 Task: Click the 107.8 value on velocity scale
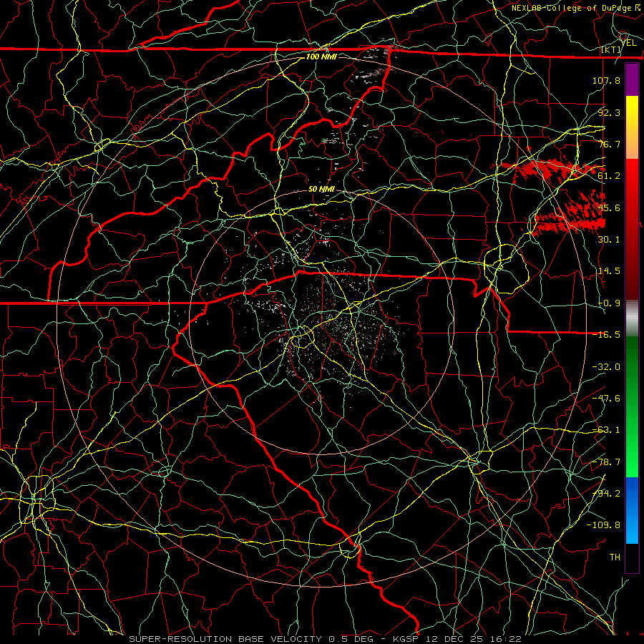pos(606,80)
